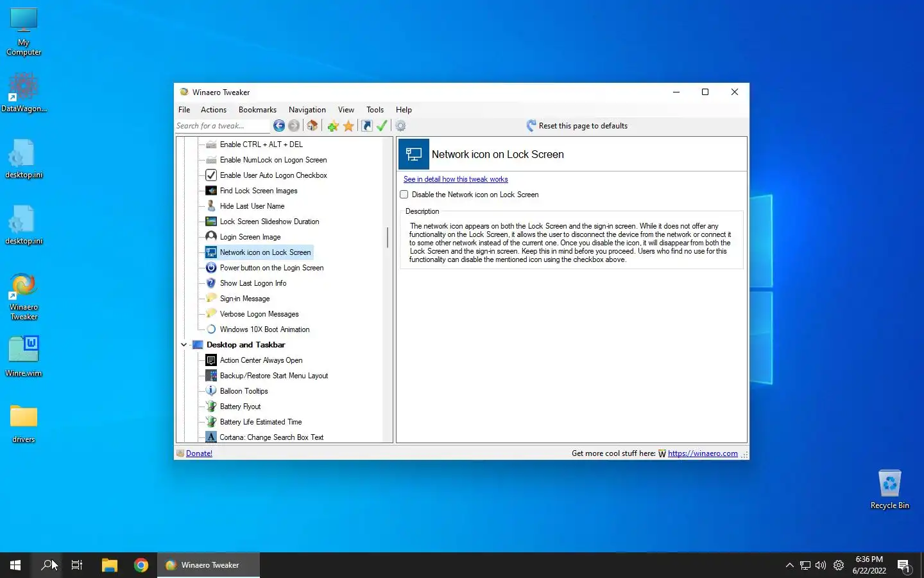
Task: Click the Cortana Search Box Text icon
Action: [211, 437]
